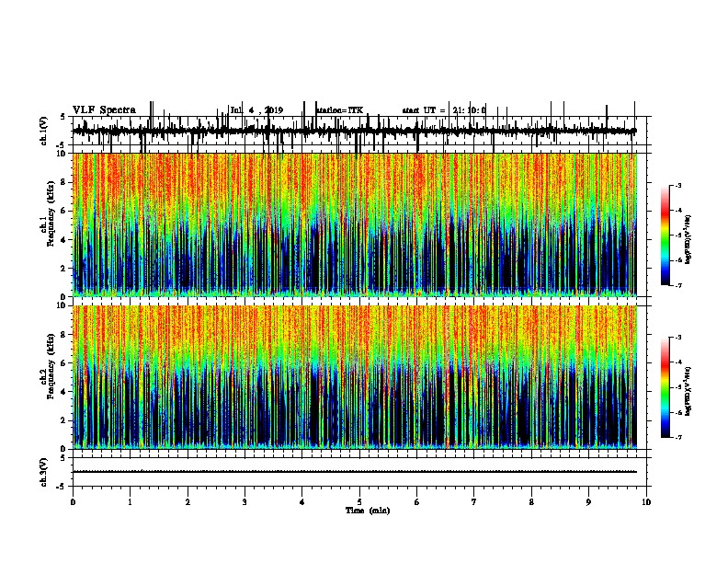Image resolution: width=728 pixels, height=563 pixels.
Task: Click the "2" kHz tick on ch.2 spectrogram
Action: pyautogui.click(x=64, y=420)
